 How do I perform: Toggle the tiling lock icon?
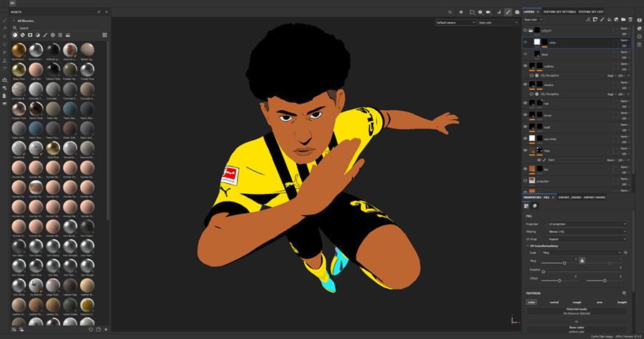click(x=582, y=260)
